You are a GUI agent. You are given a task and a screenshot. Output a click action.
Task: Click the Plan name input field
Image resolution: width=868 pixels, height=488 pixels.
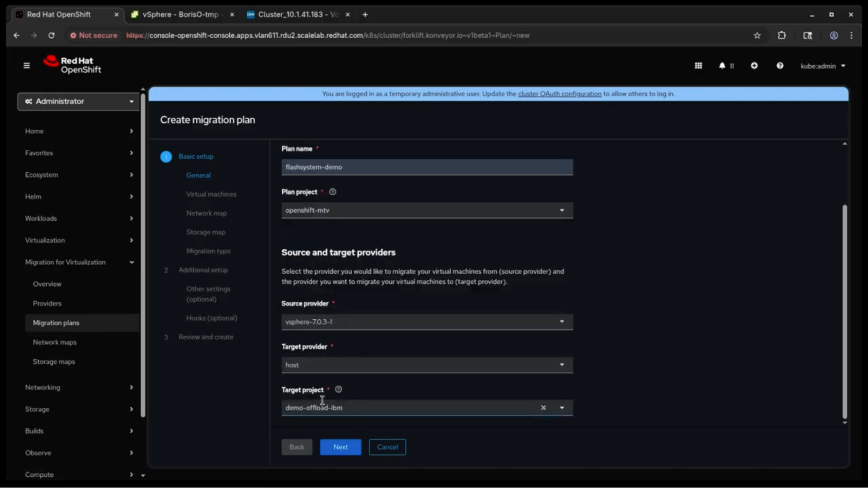427,167
